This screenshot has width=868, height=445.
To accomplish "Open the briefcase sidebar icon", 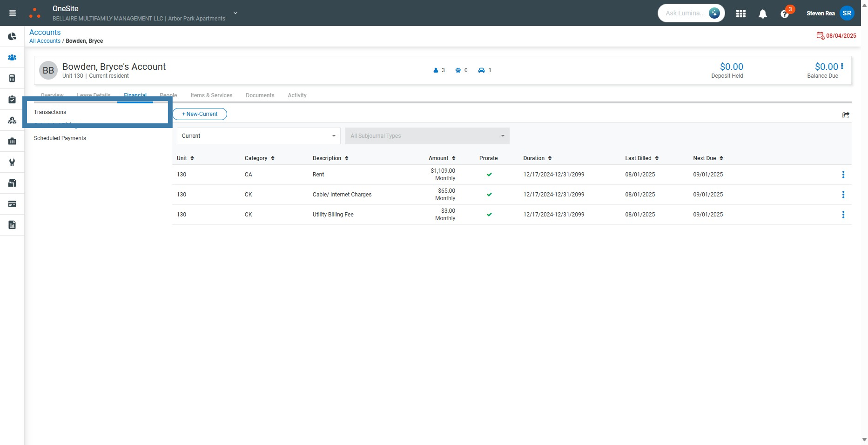I will click(12, 141).
